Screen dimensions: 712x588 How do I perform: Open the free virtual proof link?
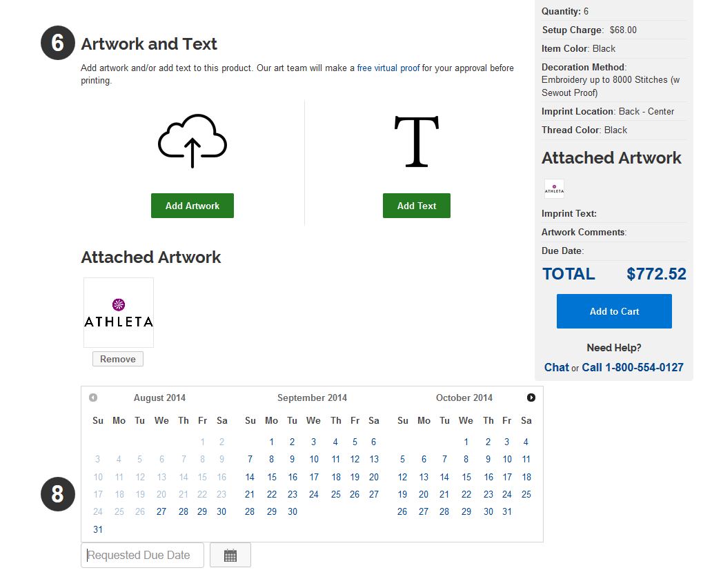[x=388, y=68]
